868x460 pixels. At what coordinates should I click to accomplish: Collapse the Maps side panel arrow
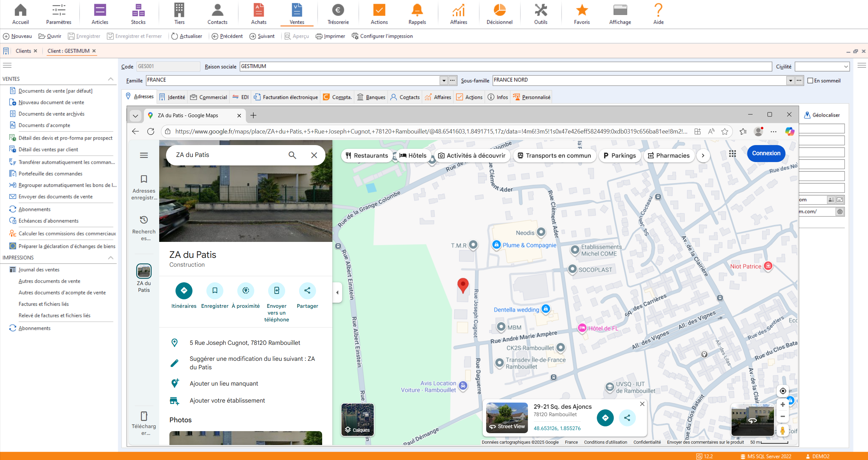pos(337,292)
